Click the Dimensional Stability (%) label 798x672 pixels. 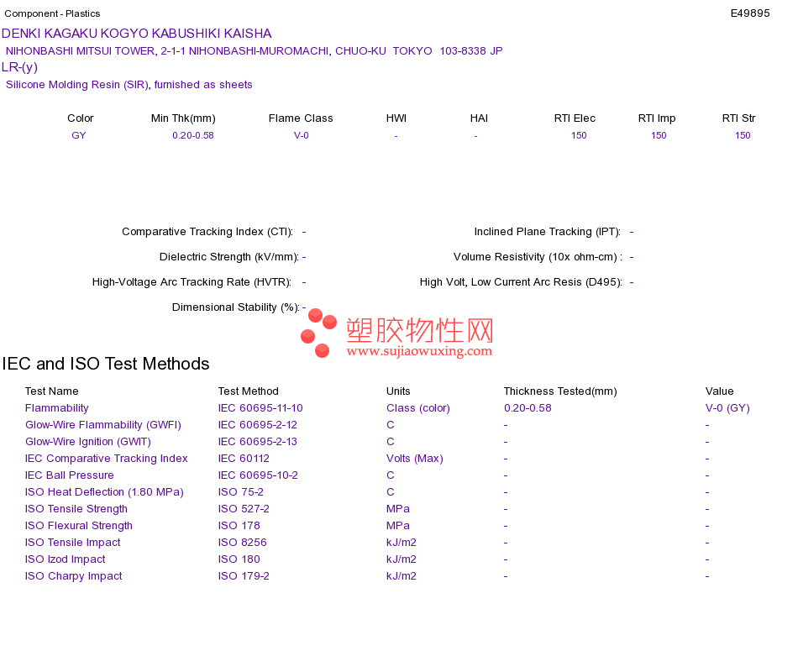[x=236, y=307]
